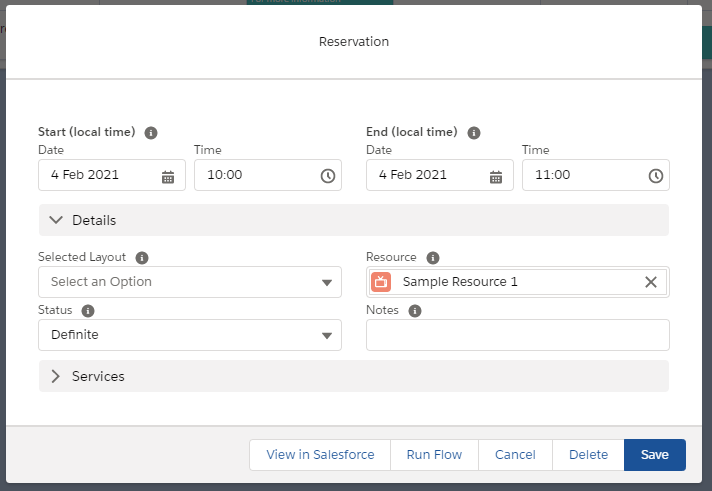Screen dimensions: 712x491
Task: Open the Status dropdown showing Definite
Action: 190,335
